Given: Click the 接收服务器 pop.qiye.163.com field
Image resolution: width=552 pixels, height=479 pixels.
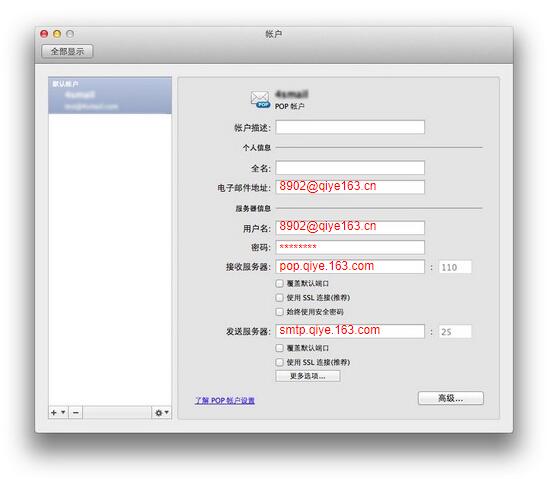Looking at the screenshot, I should tap(350, 266).
